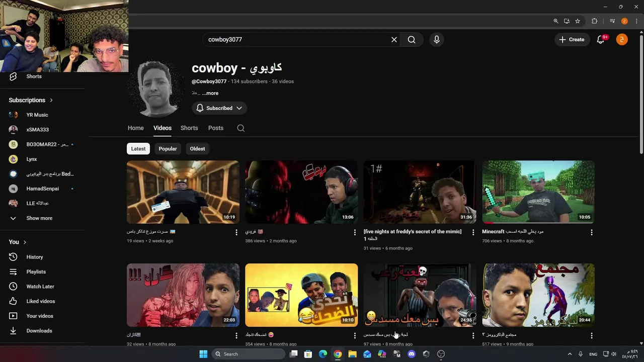Open options menu for the 13:06 video
The width and height of the screenshot is (644, 362).
pyautogui.click(x=355, y=232)
